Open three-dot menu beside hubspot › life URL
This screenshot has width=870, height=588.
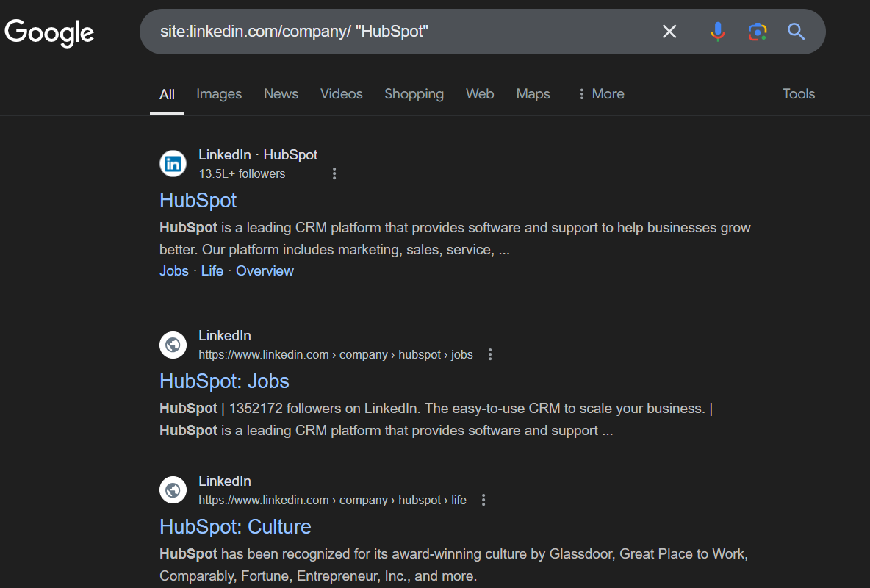point(483,501)
